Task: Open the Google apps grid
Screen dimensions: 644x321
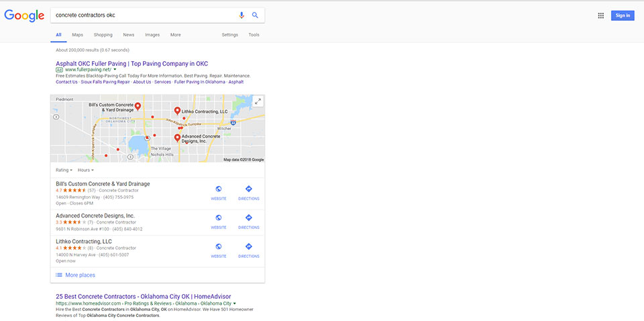Action: coord(601,15)
